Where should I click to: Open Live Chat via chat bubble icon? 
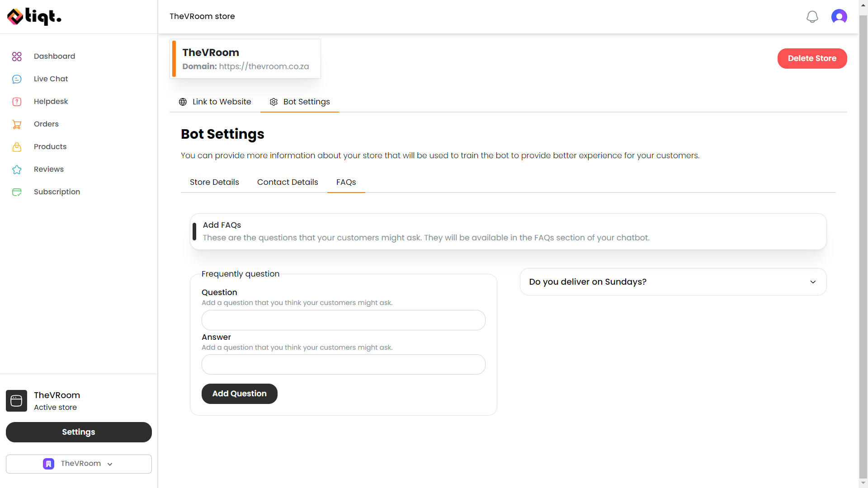pyautogui.click(x=17, y=79)
